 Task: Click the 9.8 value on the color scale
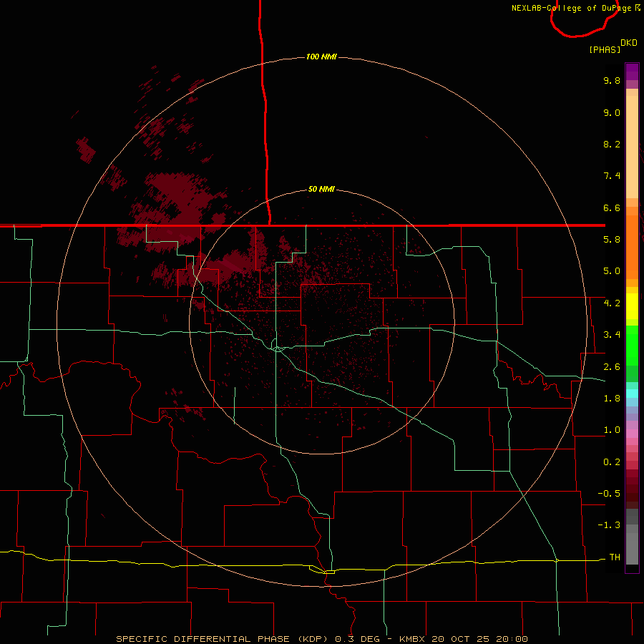[612, 80]
